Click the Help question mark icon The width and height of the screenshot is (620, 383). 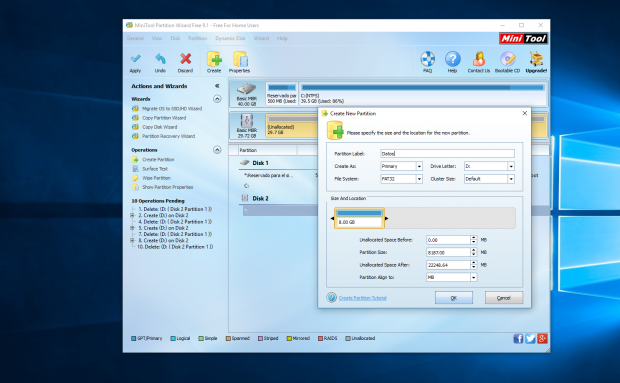(452, 59)
